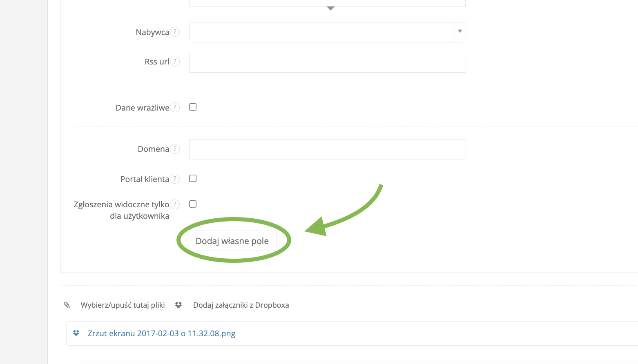Screen dimensions: 638x364
Task: Click the Dropbox icon beside the attached file
Action: (76, 333)
